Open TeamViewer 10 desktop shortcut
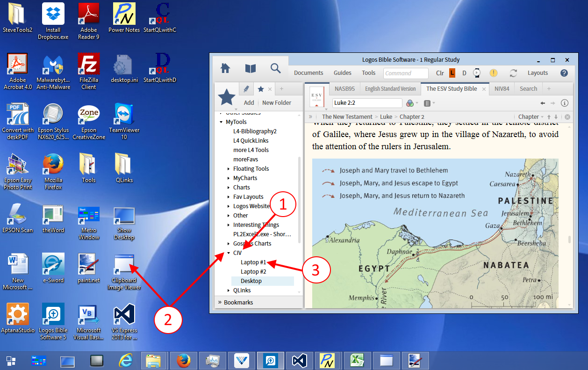 pyautogui.click(x=124, y=121)
